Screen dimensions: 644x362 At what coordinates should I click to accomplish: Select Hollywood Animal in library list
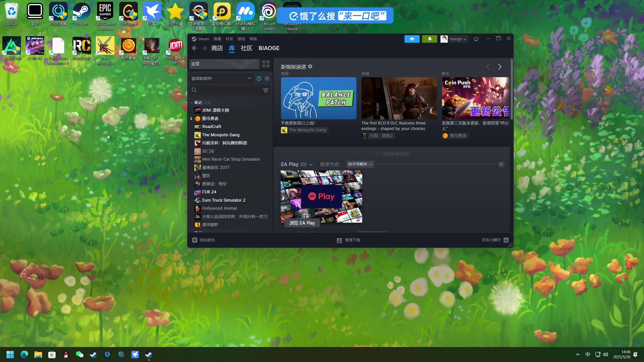pyautogui.click(x=219, y=208)
